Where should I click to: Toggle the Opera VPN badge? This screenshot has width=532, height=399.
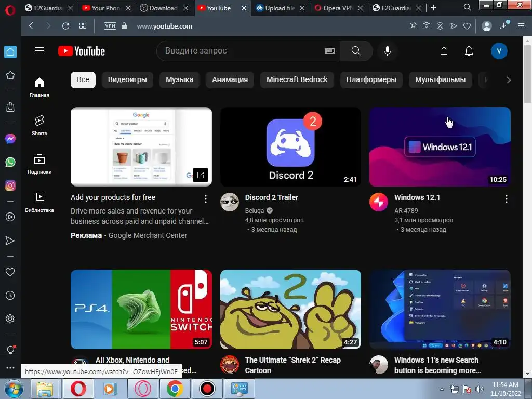110,26
